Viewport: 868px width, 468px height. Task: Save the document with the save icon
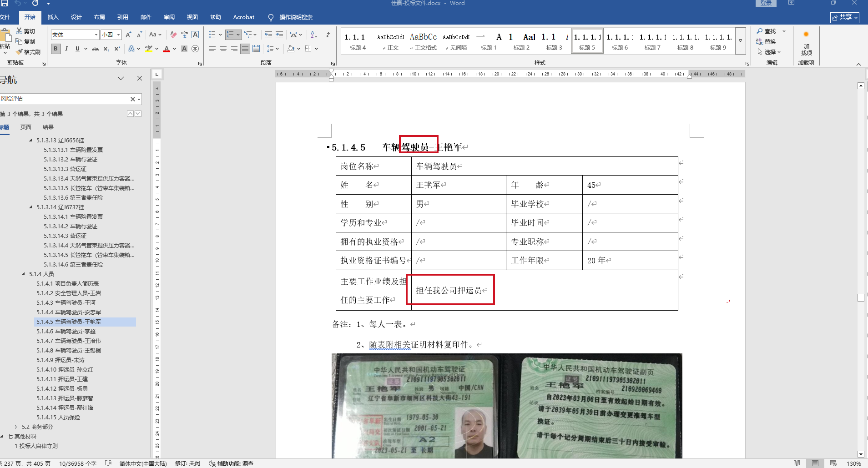[5, 3]
